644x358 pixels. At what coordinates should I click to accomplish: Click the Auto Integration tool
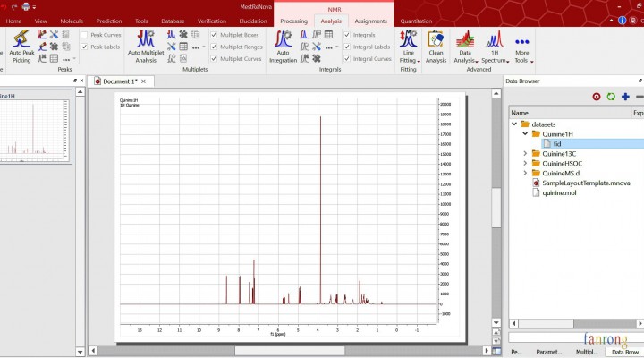pyautogui.click(x=283, y=45)
